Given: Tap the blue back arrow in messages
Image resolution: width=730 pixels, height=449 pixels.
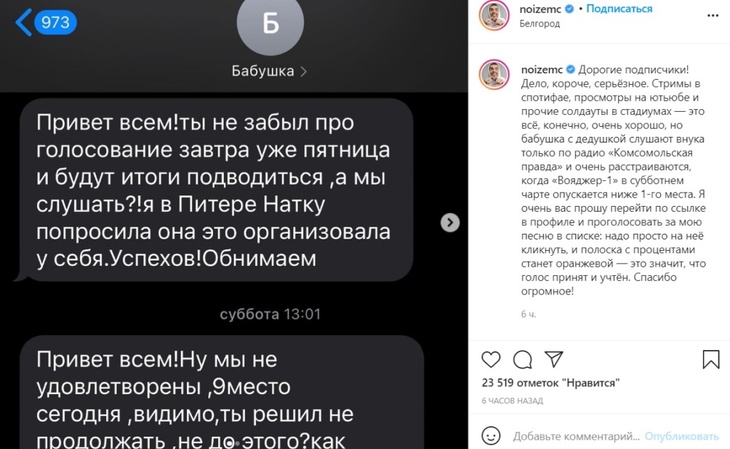Looking at the screenshot, I should pyautogui.click(x=23, y=22).
